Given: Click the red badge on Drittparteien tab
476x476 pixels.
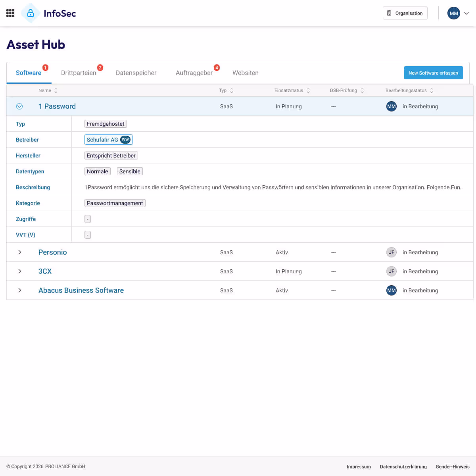Looking at the screenshot, I should (x=100, y=68).
